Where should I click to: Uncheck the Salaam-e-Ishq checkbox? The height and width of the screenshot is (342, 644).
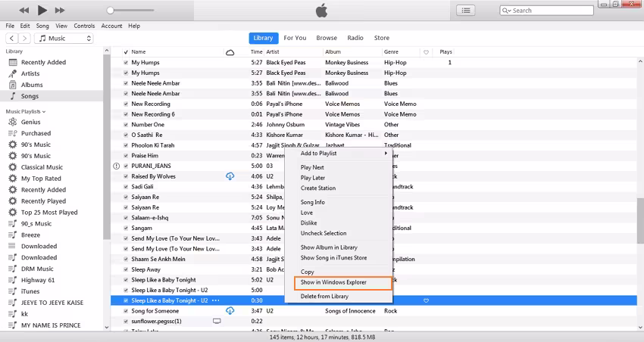tap(126, 218)
